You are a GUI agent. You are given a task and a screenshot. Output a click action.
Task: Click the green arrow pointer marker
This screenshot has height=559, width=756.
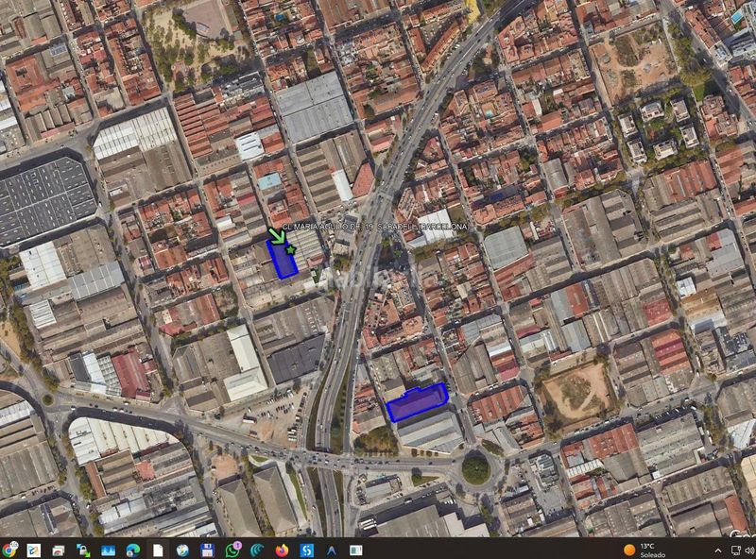pyautogui.click(x=277, y=236)
